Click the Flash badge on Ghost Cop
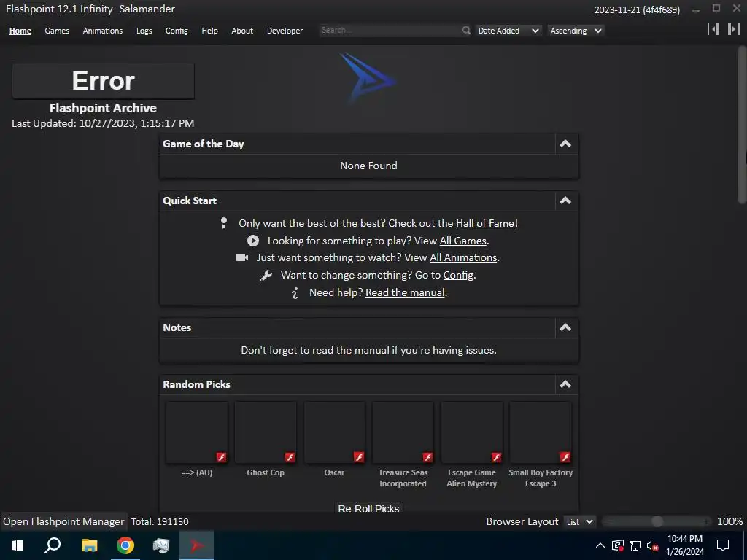The height and width of the screenshot is (560, 747). [290, 457]
